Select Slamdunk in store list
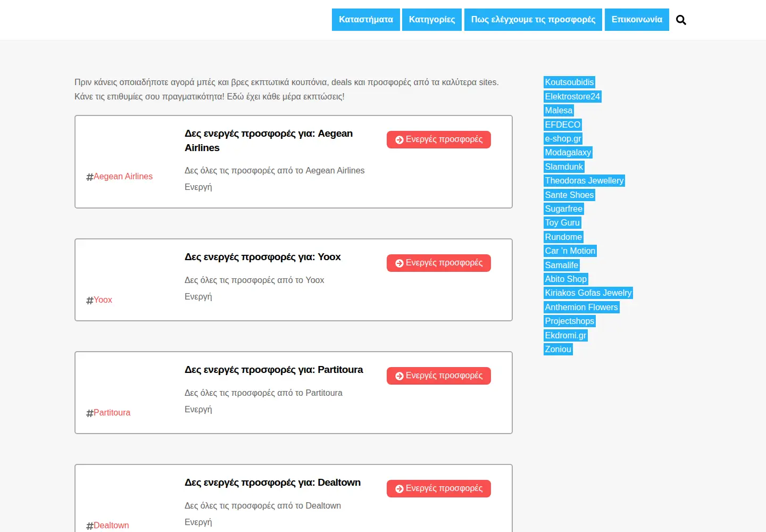This screenshot has height=532, width=766. coord(564,167)
